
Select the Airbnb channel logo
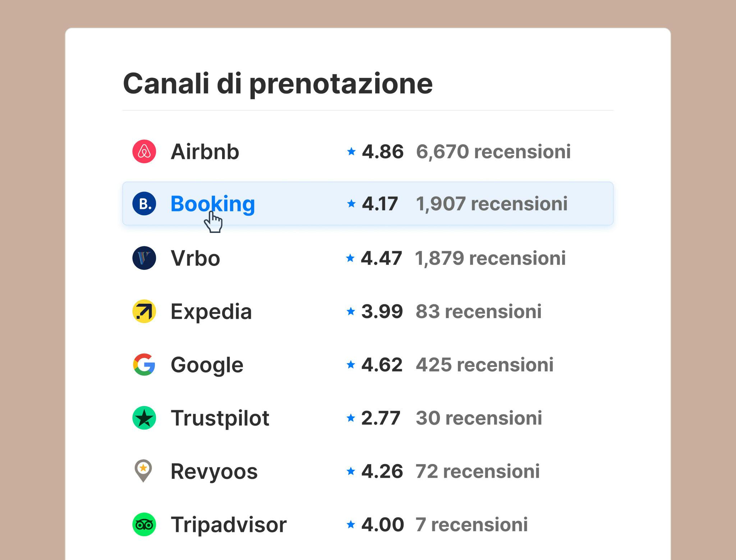point(144,151)
